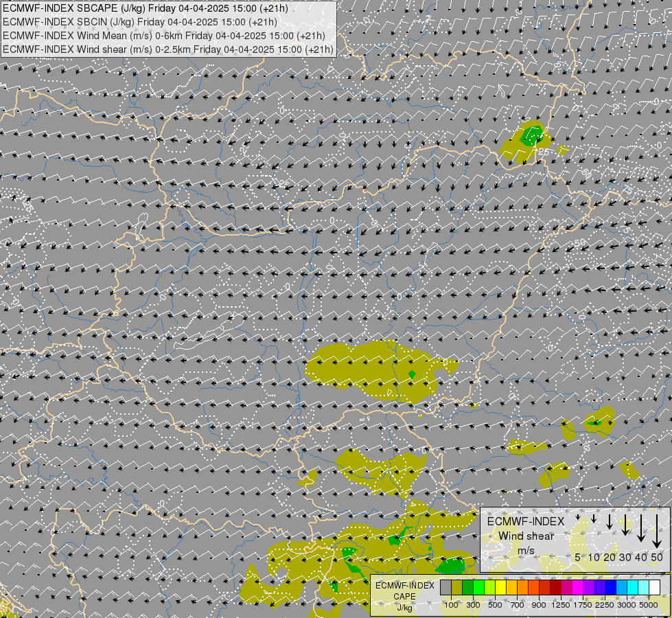The height and width of the screenshot is (618, 672).
Task: Select the yellow-green CAPE legend swatch
Action: point(490,588)
